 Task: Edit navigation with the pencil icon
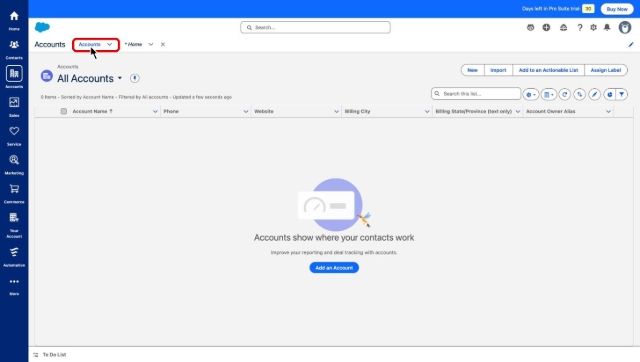coord(631,44)
